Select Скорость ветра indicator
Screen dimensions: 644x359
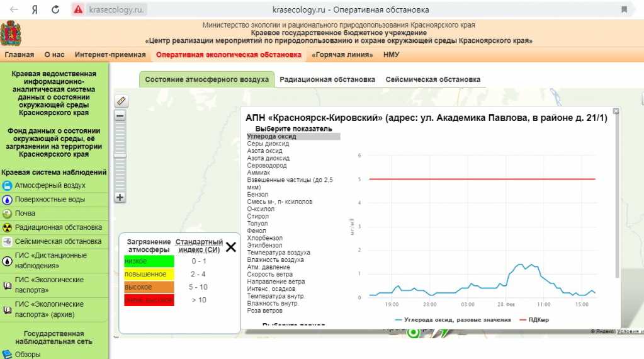click(x=270, y=275)
